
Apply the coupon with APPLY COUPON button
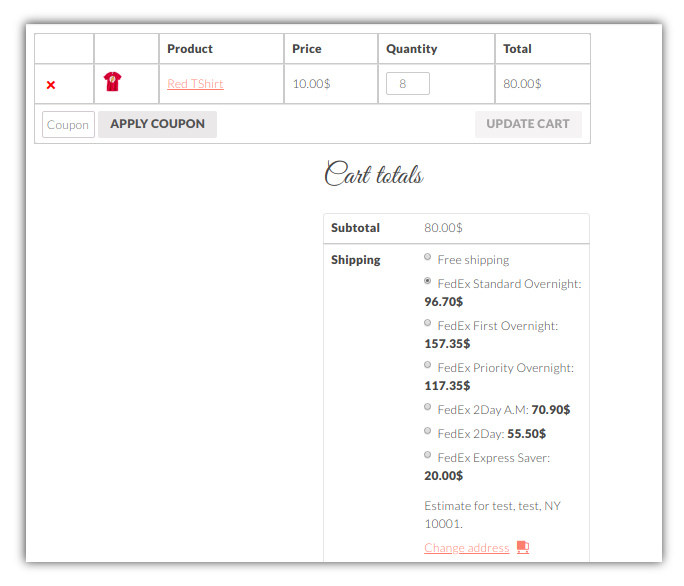click(157, 124)
